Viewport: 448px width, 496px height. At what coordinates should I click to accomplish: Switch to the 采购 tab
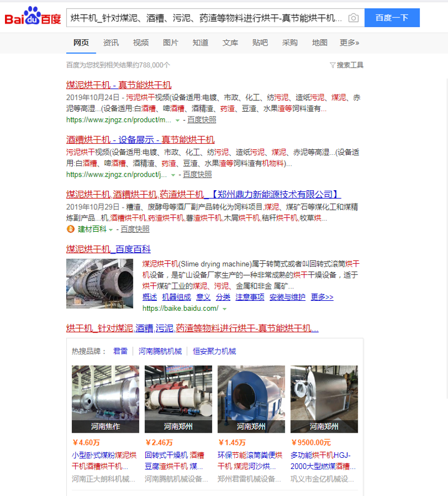290,43
